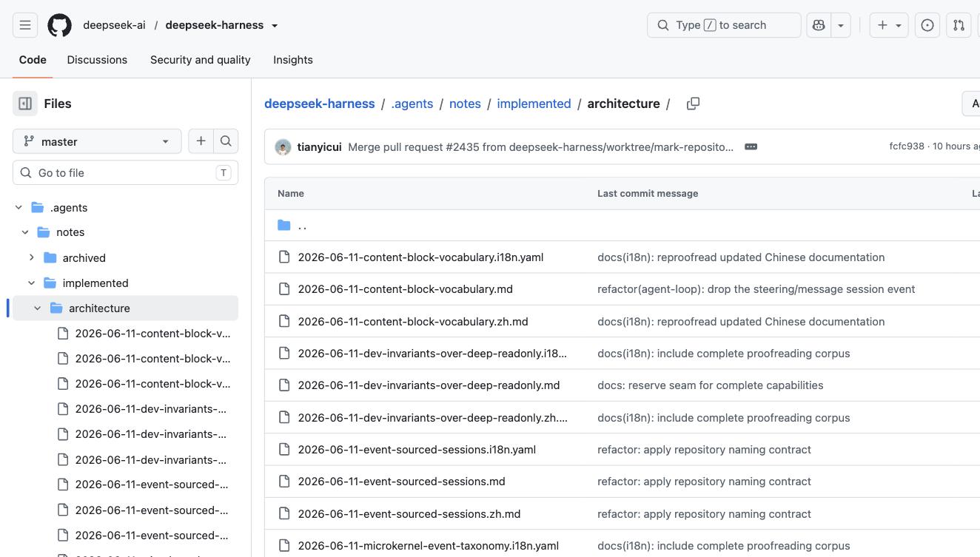This screenshot has height=557, width=980.
Task: Open the repository switcher caret next to deepseek-harness
Action: [x=275, y=25]
